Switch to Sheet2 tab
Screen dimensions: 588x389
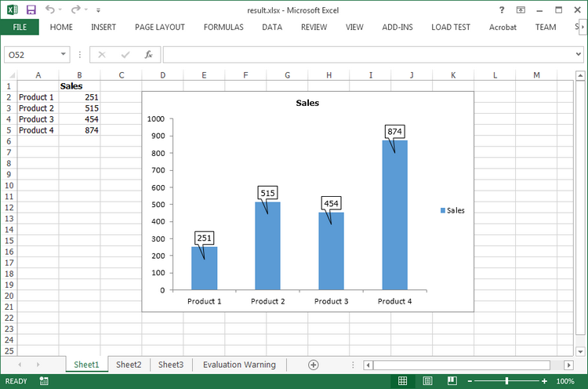(129, 365)
